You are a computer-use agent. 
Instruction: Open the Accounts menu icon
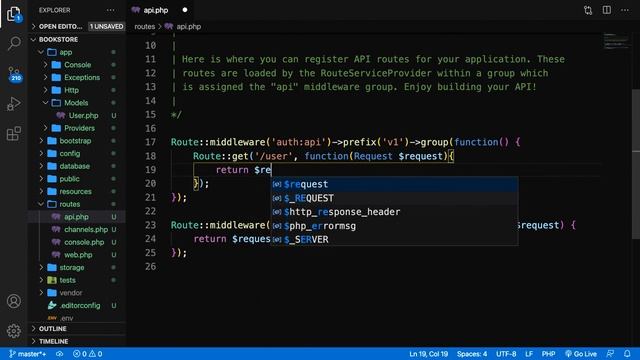pos(13,301)
